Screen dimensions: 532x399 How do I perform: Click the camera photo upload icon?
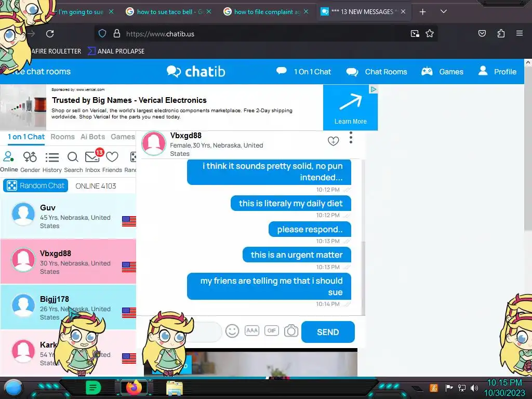(291, 331)
